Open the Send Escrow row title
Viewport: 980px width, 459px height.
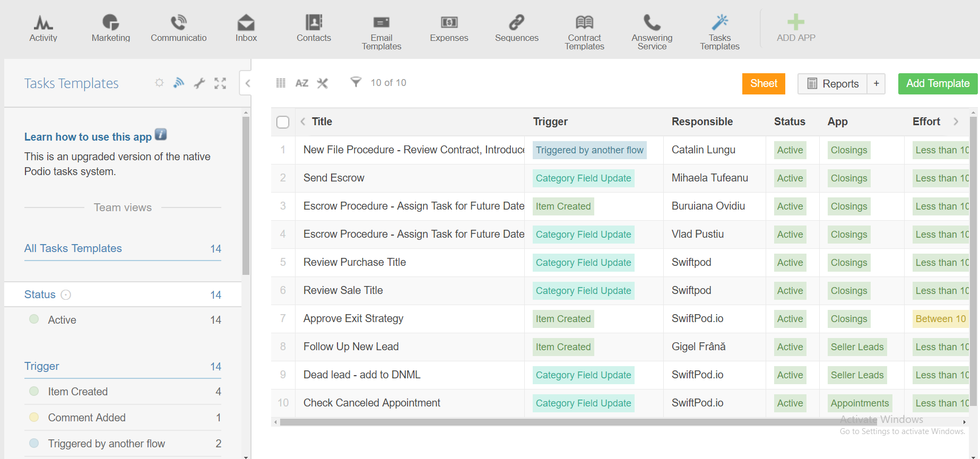coord(334,178)
